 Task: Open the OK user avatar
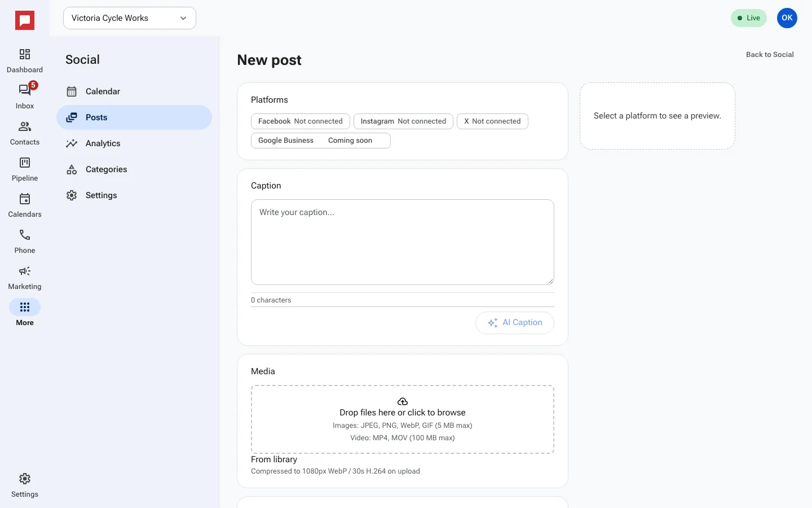point(787,18)
